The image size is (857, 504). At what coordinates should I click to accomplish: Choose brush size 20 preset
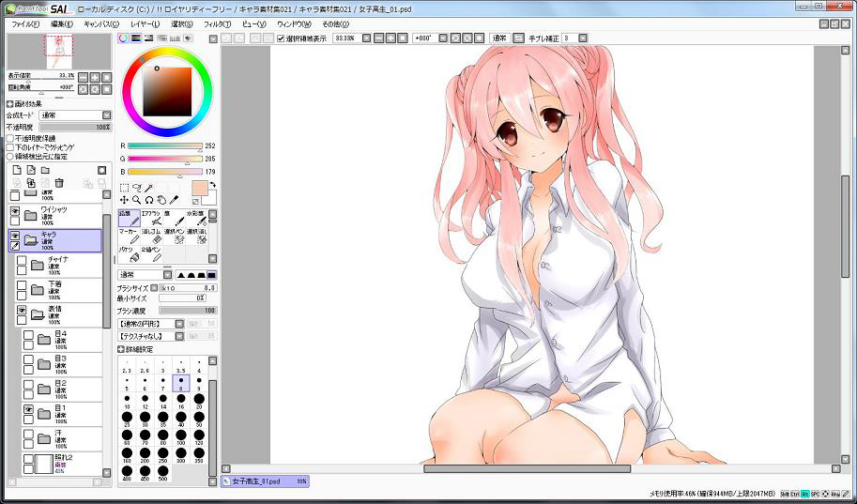click(x=199, y=399)
